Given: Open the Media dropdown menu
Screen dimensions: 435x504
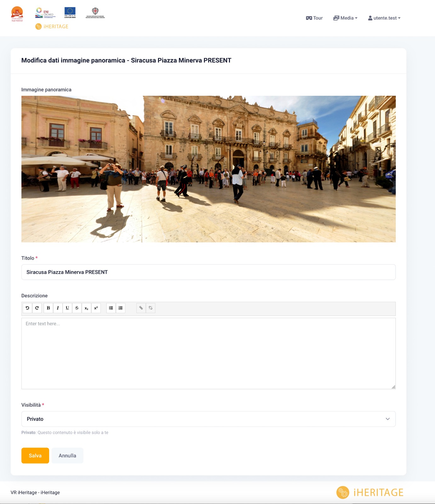Looking at the screenshot, I should point(345,18).
